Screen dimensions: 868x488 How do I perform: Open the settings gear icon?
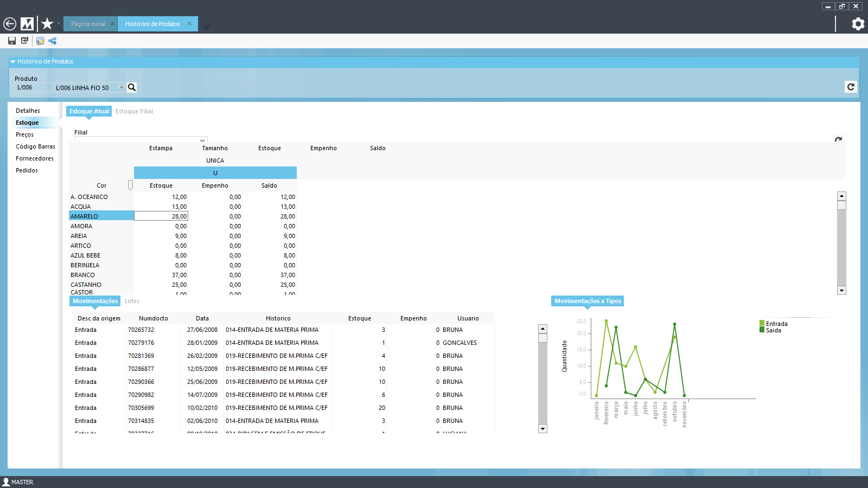(x=858, y=24)
